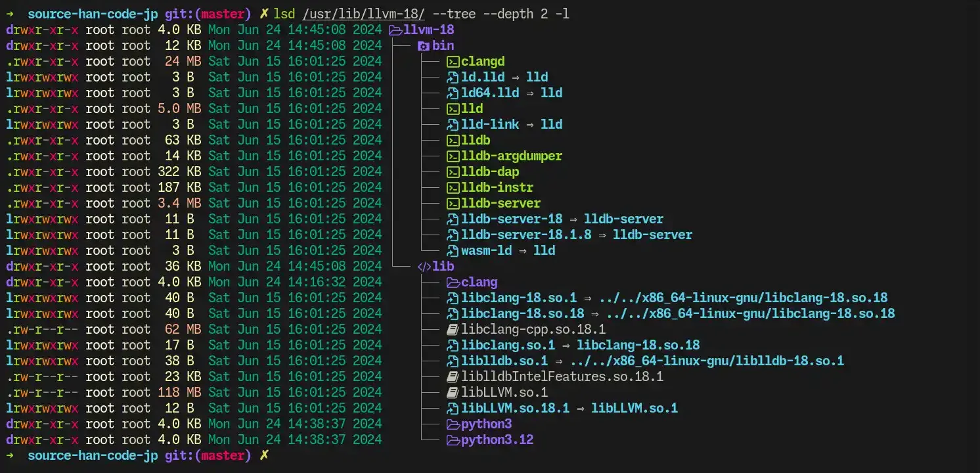Click the 118 MB file size
The width and height of the screenshot is (980, 473).
179,392
